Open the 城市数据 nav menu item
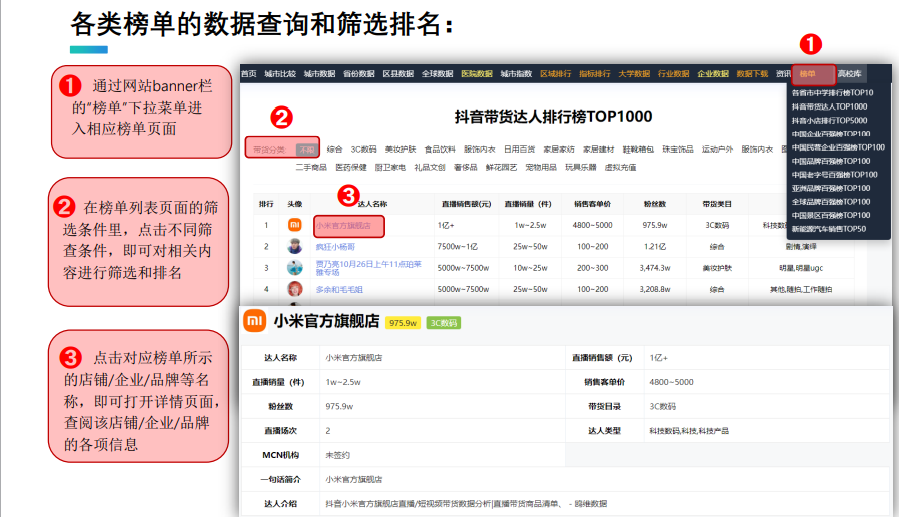This screenshot has width=899, height=517. (319, 74)
